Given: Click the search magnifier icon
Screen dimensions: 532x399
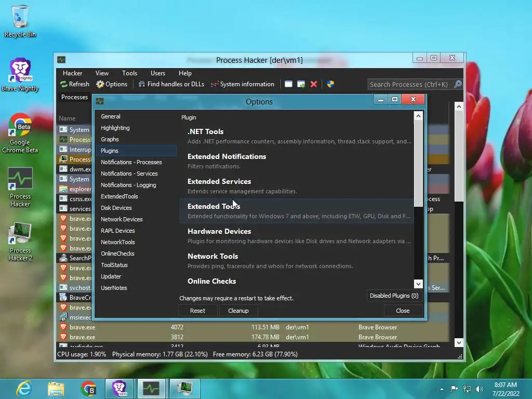Looking at the screenshot, I should (458, 84).
